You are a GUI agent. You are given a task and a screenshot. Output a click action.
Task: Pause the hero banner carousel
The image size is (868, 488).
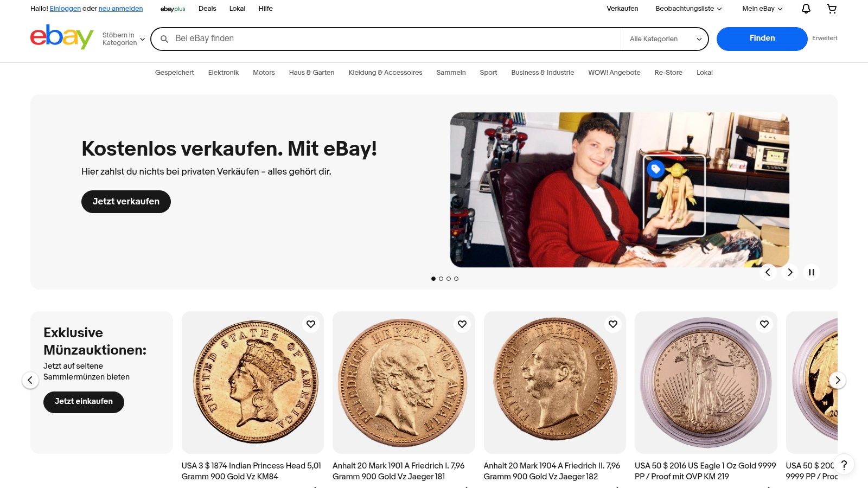(812, 272)
